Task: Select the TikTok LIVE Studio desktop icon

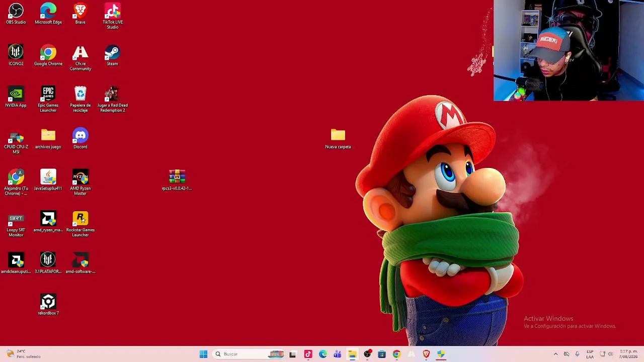Action: (113, 16)
